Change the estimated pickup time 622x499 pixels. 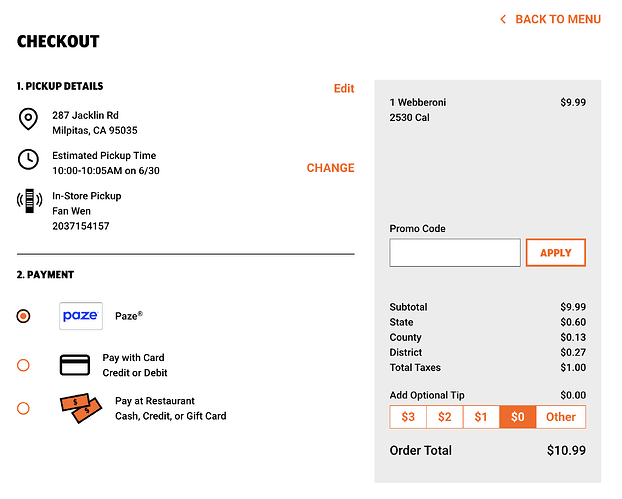coord(330,168)
